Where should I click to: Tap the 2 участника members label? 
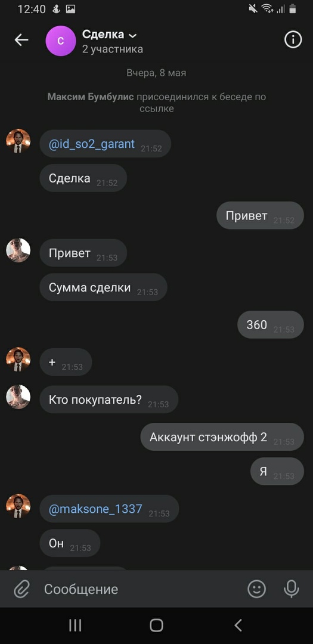(113, 49)
